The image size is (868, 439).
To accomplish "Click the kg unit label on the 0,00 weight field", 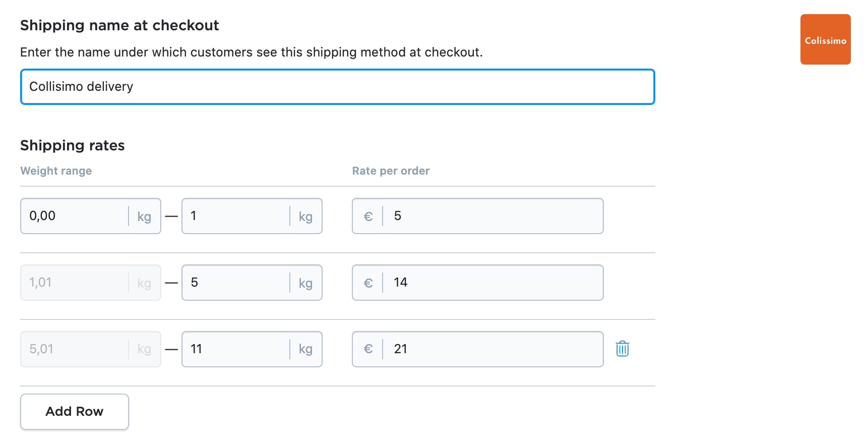I will tap(145, 216).
